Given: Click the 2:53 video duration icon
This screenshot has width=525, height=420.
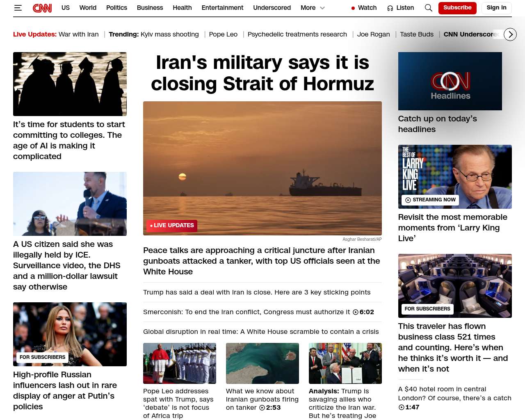Looking at the screenshot, I should point(262,408).
